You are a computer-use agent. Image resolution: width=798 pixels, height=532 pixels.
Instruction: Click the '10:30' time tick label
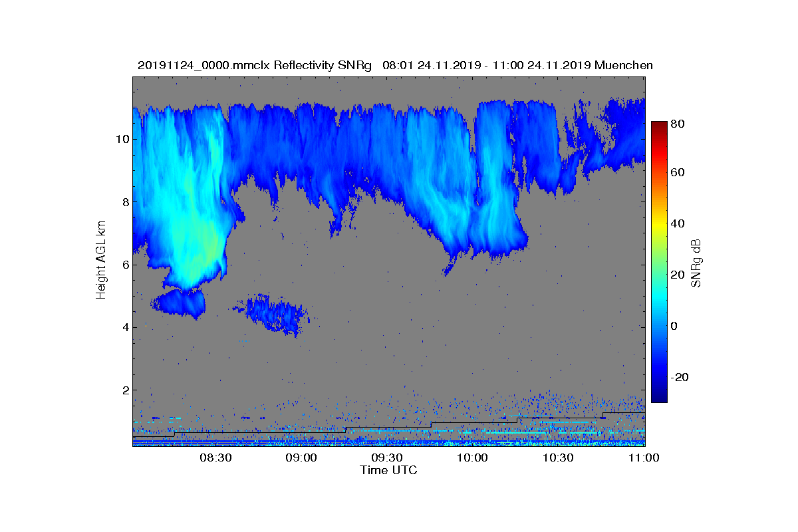[x=559, y=458]
